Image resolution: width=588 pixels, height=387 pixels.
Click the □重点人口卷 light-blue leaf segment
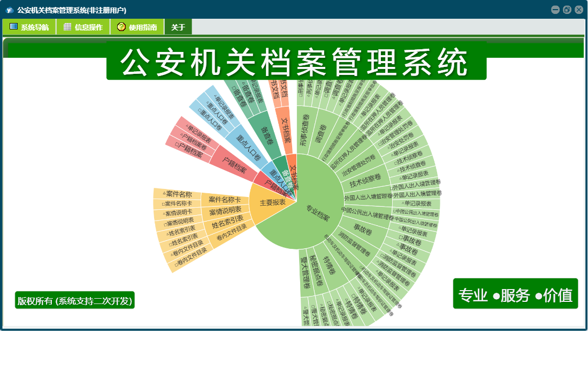pos(210,118)
